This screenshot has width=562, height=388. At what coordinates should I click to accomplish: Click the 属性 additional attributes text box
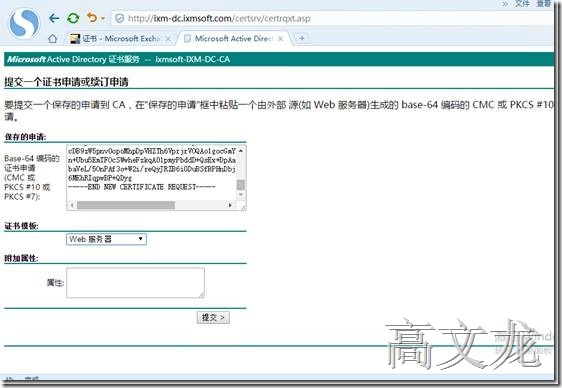click(x=135, y=283)
